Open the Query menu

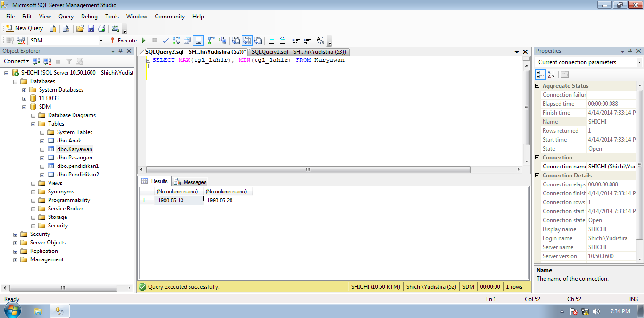(x=66, y=17)
